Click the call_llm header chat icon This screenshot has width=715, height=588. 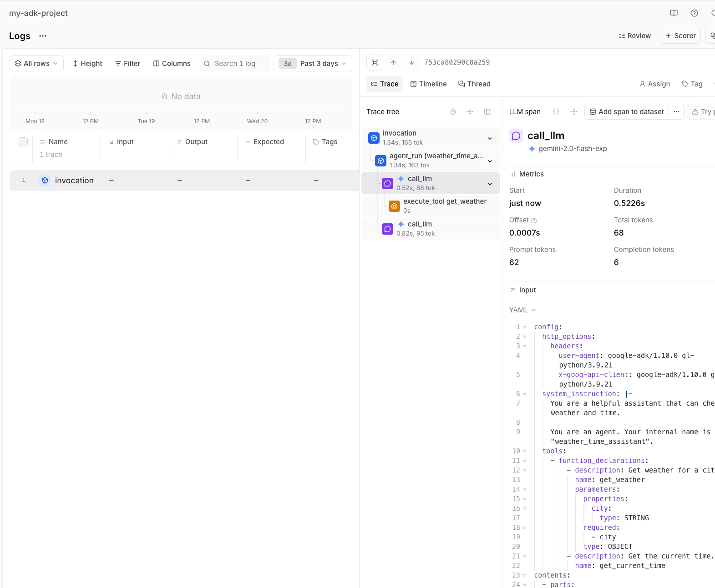(x=516, y=136)
